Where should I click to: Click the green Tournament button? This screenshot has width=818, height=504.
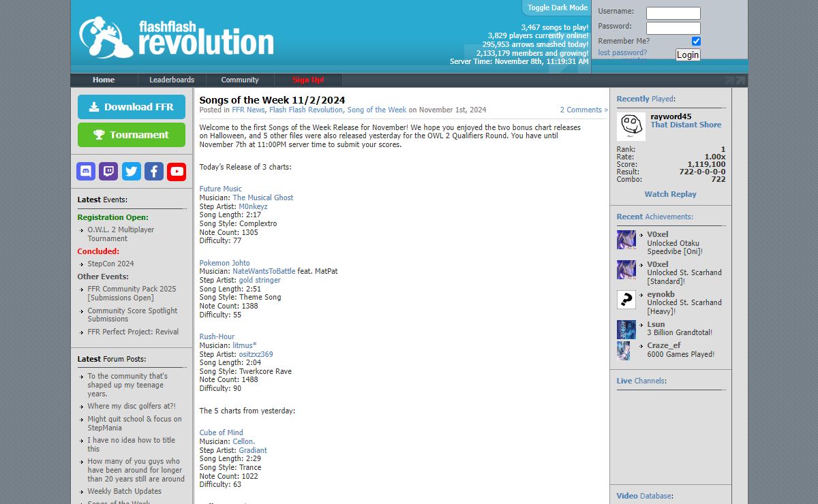tap(132, 135)
